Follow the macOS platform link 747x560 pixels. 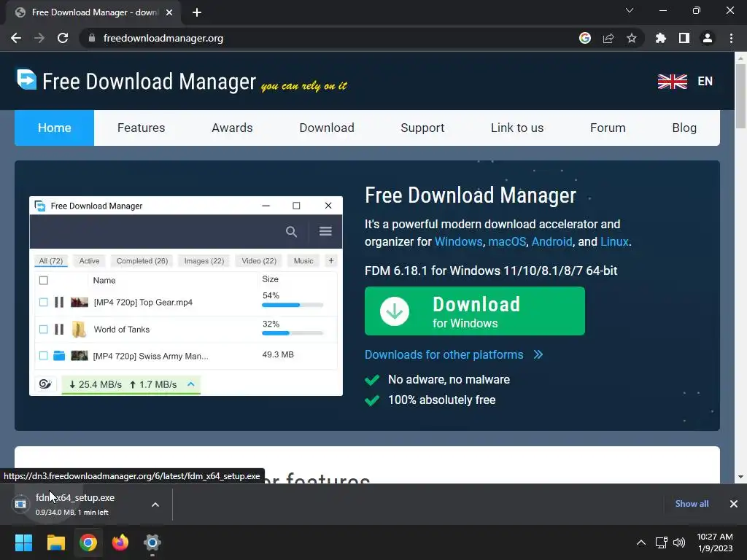(507, 241)
